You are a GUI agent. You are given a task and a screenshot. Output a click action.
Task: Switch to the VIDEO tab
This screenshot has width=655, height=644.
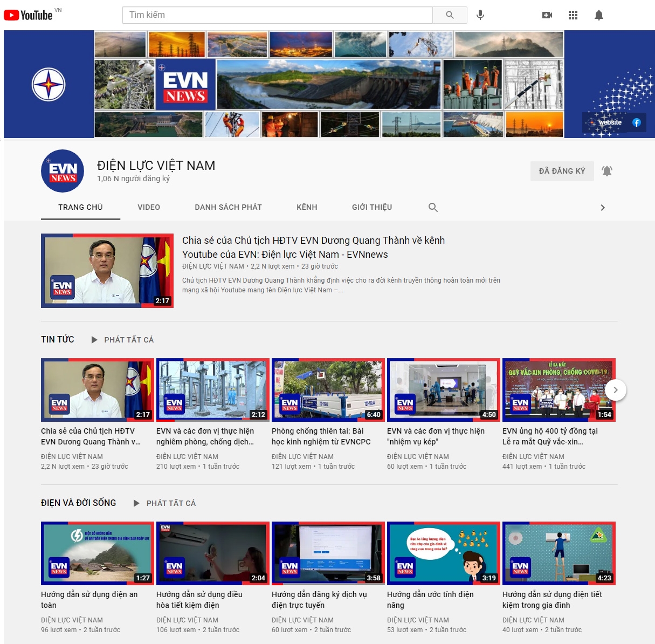click(x=149, y=207)
